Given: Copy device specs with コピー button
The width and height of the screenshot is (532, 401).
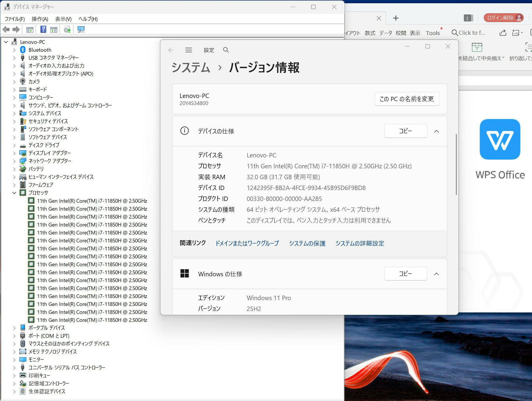Looking at the screenshot, I should (x=405, y=131).
